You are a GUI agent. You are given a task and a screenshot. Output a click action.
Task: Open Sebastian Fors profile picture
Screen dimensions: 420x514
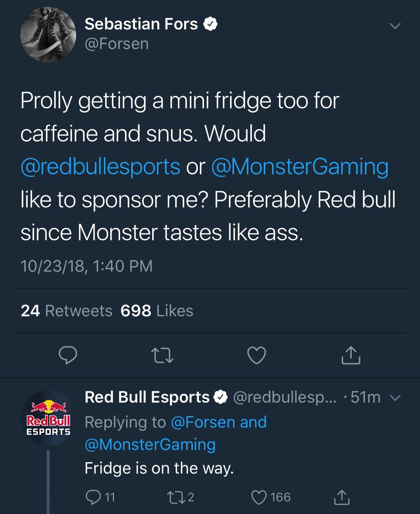click(x=48, y=35)
